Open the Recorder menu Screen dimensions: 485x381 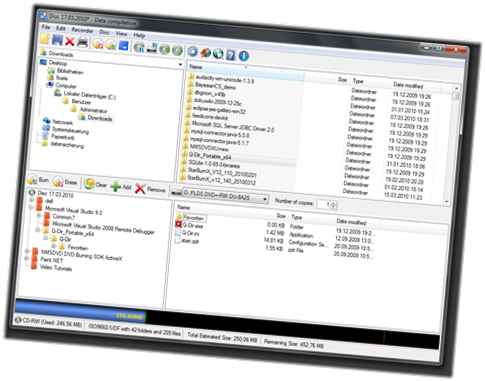pyautogui.click(x=82, y=30)
